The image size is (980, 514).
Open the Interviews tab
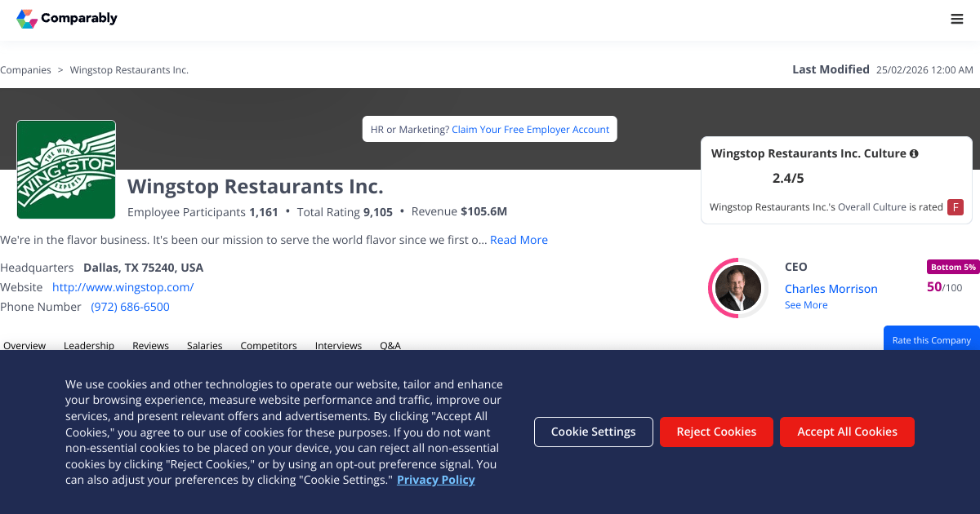click(338, 345)
